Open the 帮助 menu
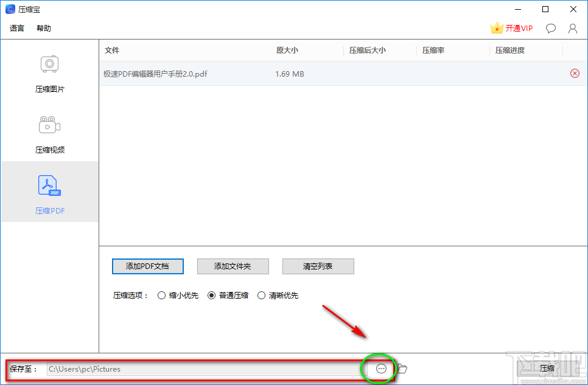This screenshot has width=588, height=385. pos(43,28)
